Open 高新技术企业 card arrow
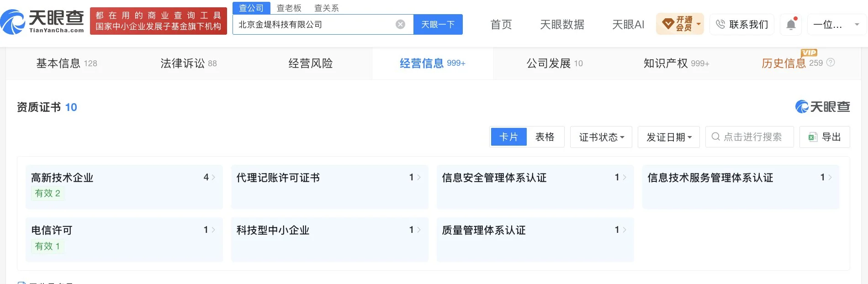Viewport: 868px width, 284px height. point(213,177)
